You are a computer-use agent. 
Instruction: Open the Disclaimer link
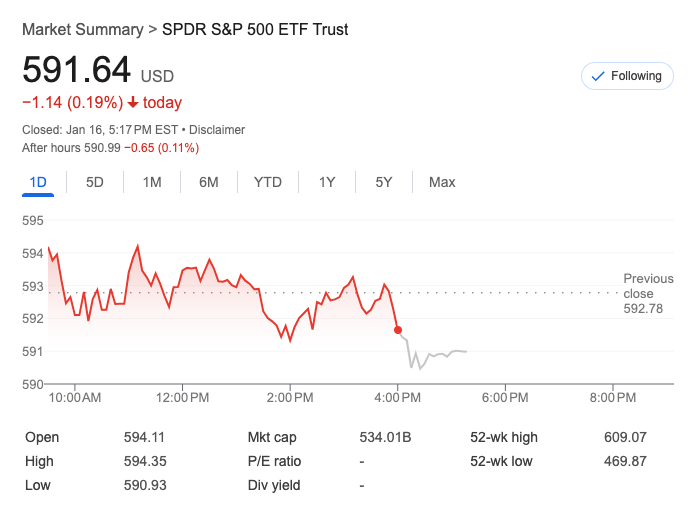click(x=217, y=130)
